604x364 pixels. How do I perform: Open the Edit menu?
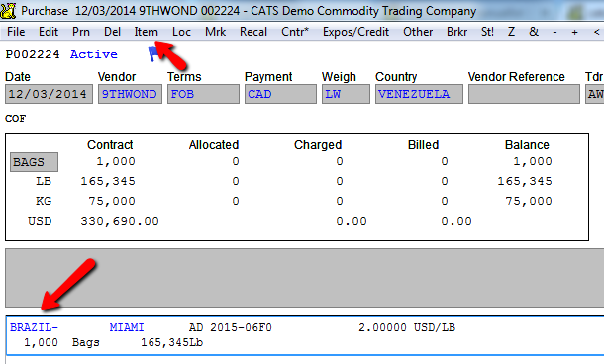click(x=49, y=32)
